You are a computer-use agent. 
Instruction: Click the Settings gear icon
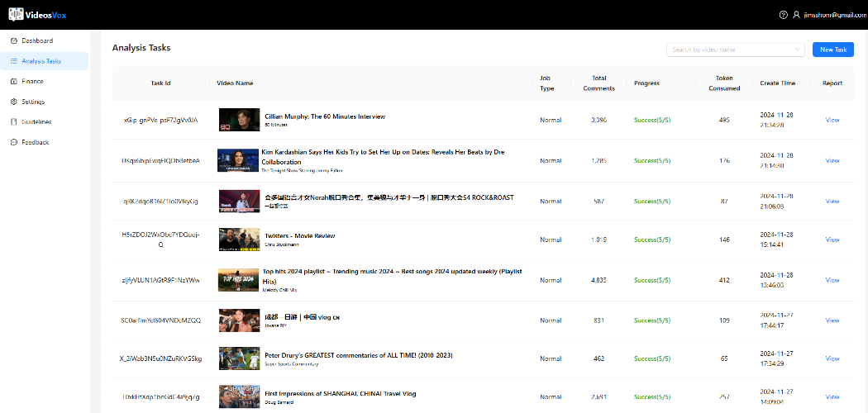tap(14, 102)
